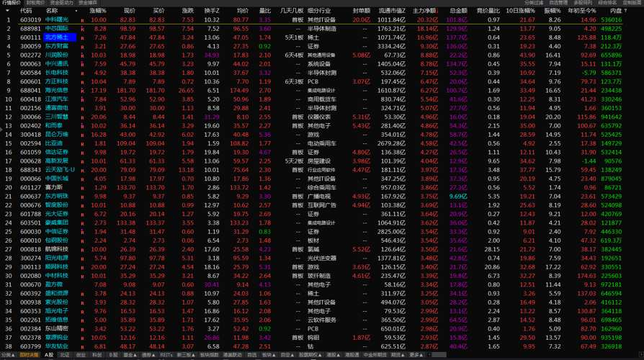Screen dimensions: 644x360
Task: Open the header dropdown triangle left of 代码
Action: point(7,11)
